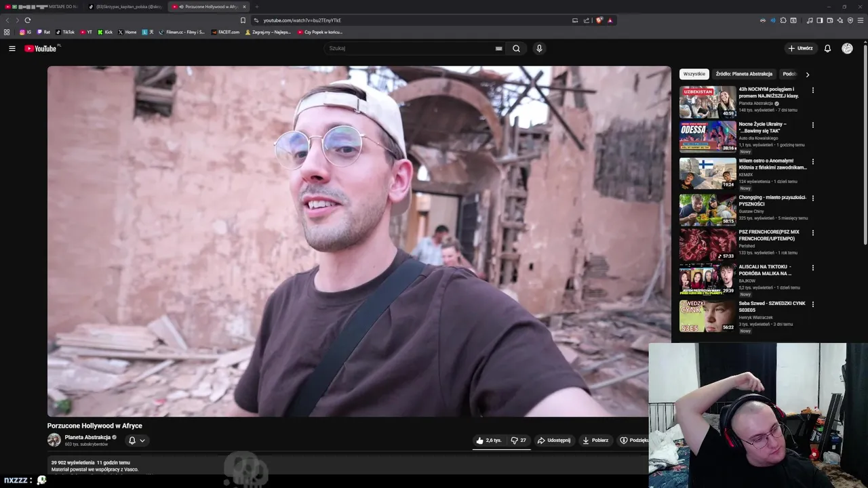Open Planeta Abstrakcja channel name link
The image size is (868, 488).
point(87,437)
